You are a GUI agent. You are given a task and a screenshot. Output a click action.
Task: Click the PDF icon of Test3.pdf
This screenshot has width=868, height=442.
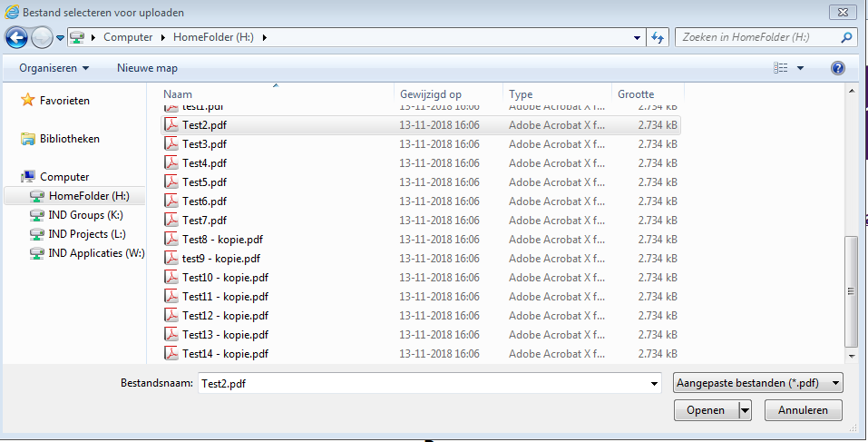coord(171,144)
